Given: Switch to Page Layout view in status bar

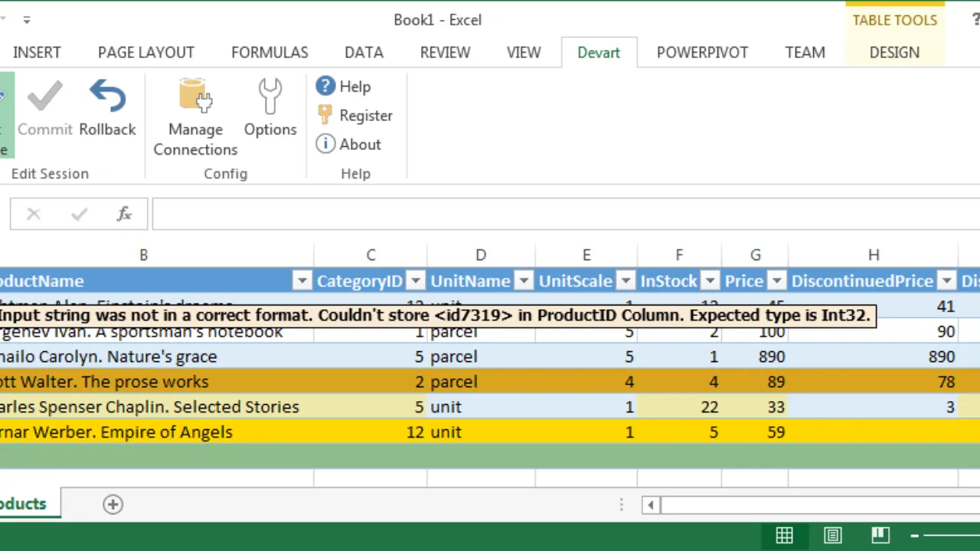Looking at the screenshot, I should coord(832,535).
